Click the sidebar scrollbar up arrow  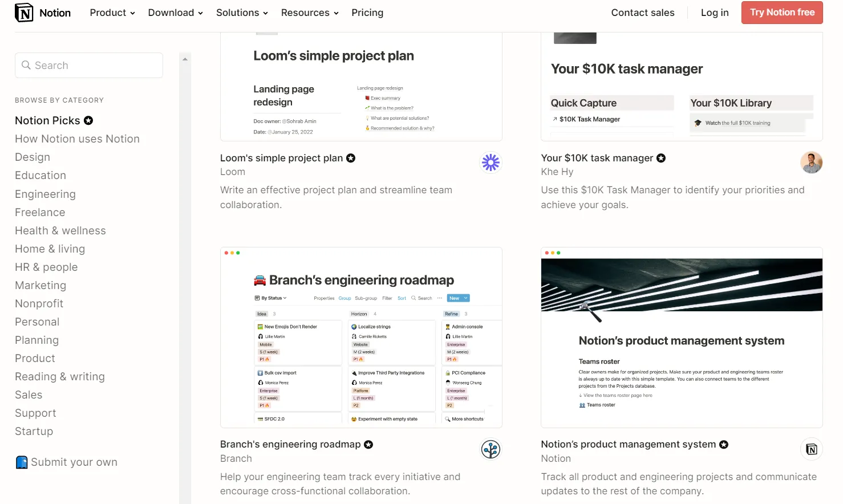click(x=185, y=59)
